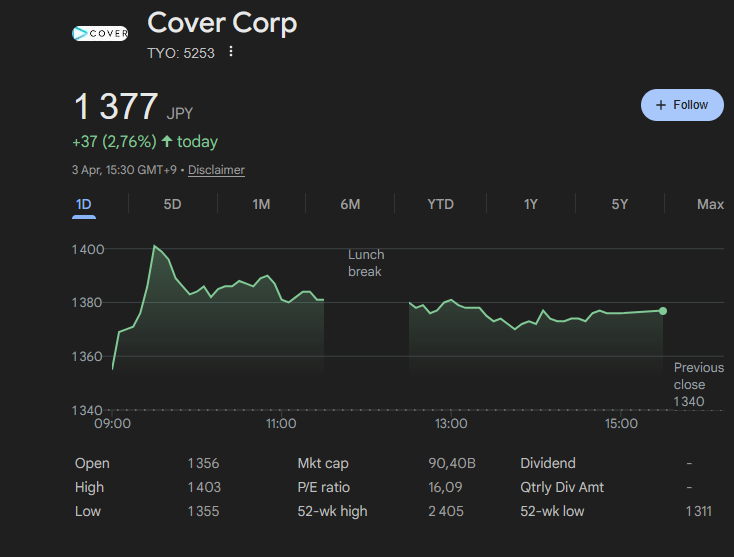Screen dimensions: 734x557
Task: Click the Previous close 1340 label
Action: (x=698, y=384)
